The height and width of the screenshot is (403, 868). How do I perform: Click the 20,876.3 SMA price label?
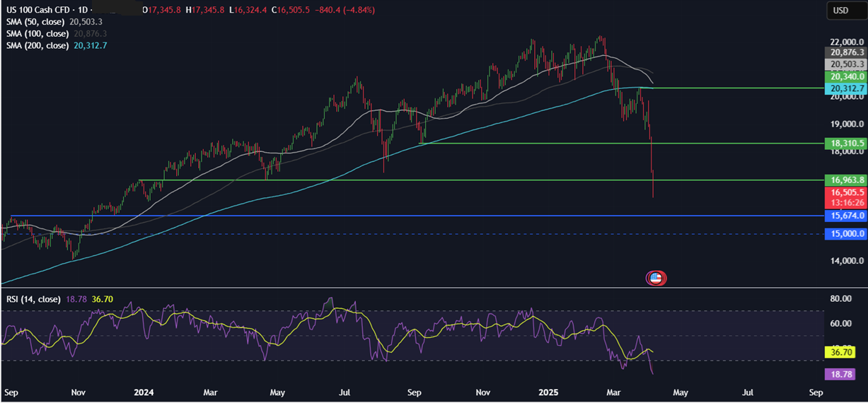[x=845, y=52]
